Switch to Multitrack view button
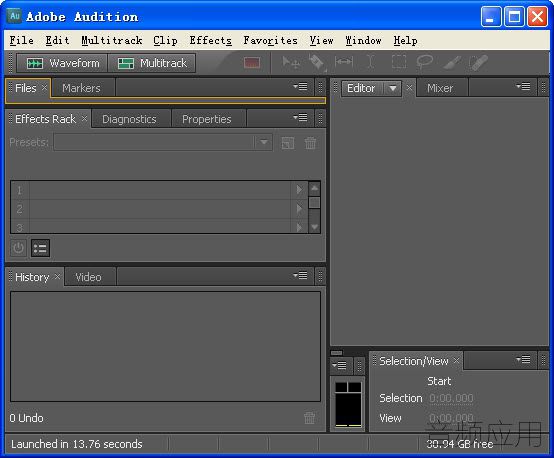The image size is (554, 458). point(152,63)
